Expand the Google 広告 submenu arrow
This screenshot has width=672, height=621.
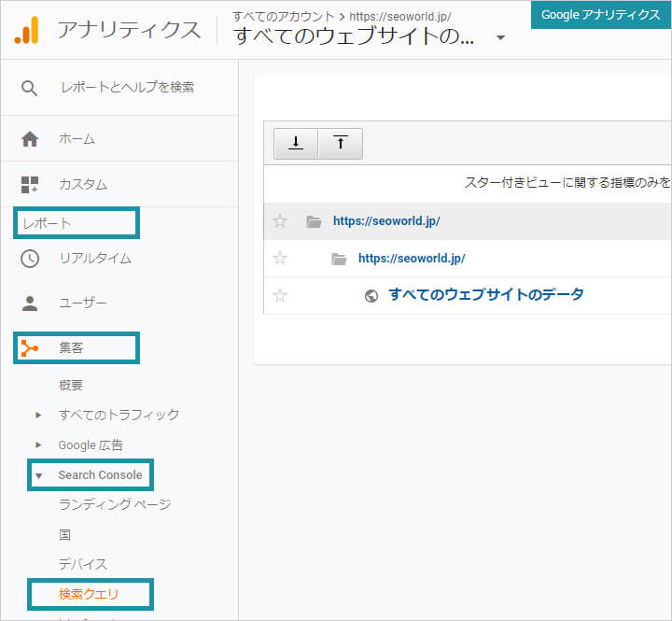click(x=38, y=445)
